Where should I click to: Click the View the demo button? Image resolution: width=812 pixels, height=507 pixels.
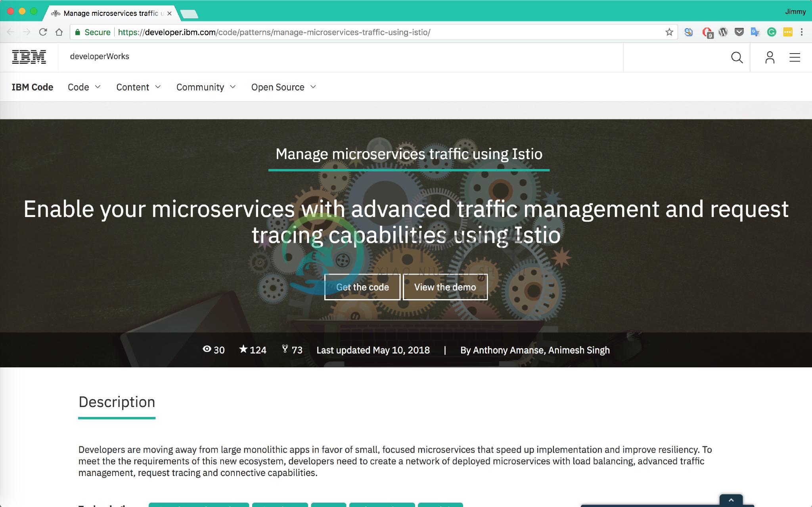coord(445,287)
